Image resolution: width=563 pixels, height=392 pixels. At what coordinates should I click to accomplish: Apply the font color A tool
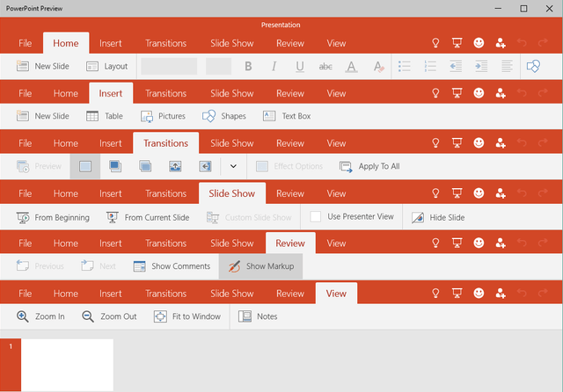pyautogui.click(x=351, y=66)
